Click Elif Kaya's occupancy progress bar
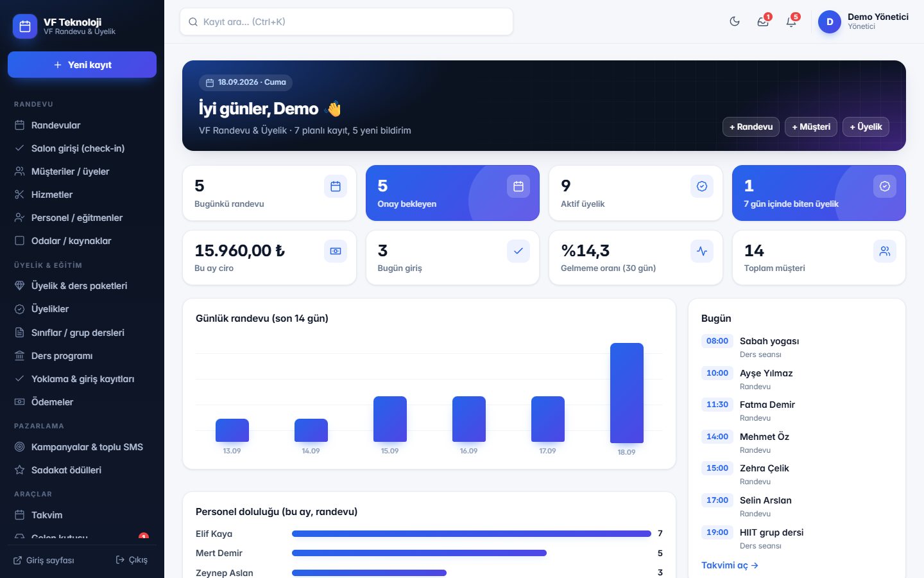Screen dimensions: 924x578 472,534
